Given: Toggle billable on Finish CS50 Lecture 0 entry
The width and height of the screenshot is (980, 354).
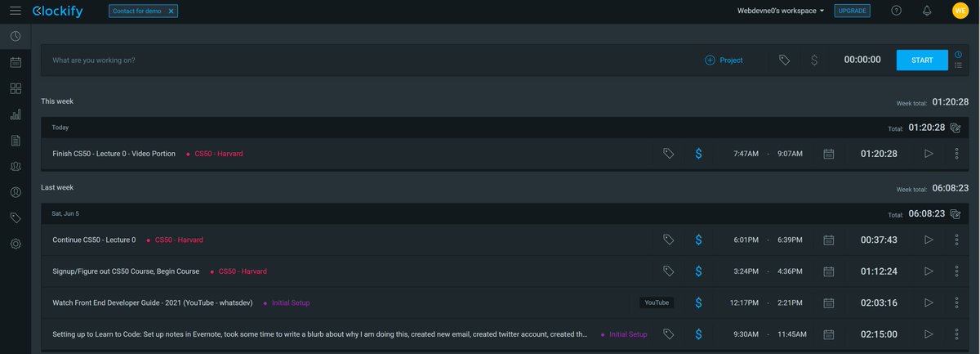Looking at the screenshot, I should tap(698, 153).
